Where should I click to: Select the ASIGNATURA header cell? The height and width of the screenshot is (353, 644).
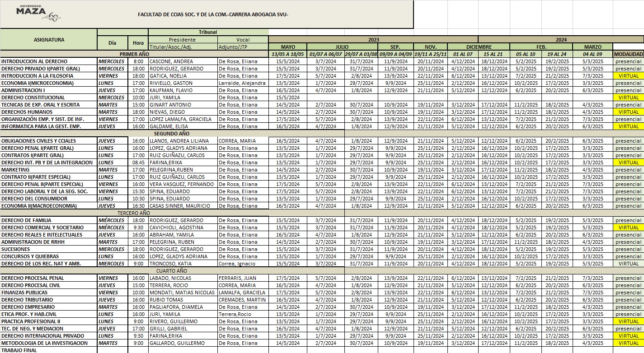(49, 40)
